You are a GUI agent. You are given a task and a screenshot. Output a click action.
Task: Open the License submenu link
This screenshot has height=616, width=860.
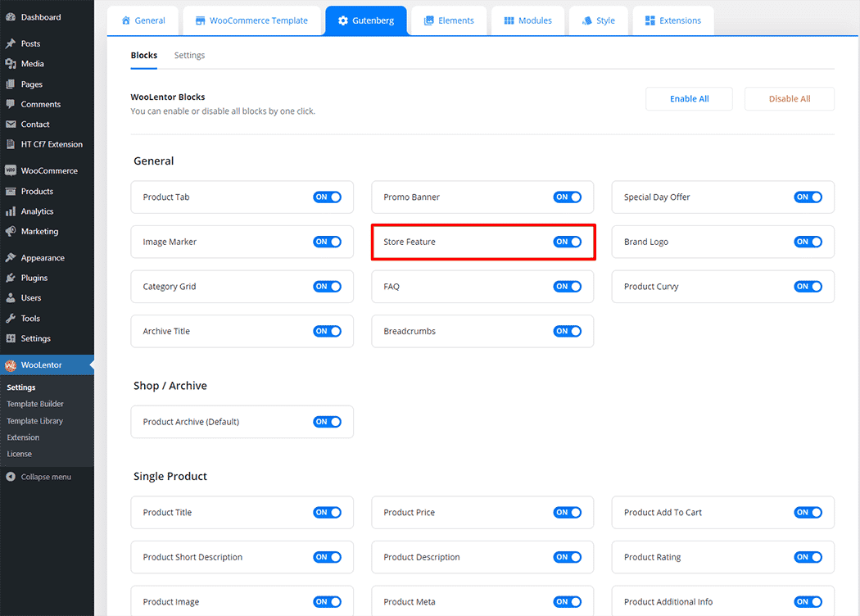(x=19, y=454)
